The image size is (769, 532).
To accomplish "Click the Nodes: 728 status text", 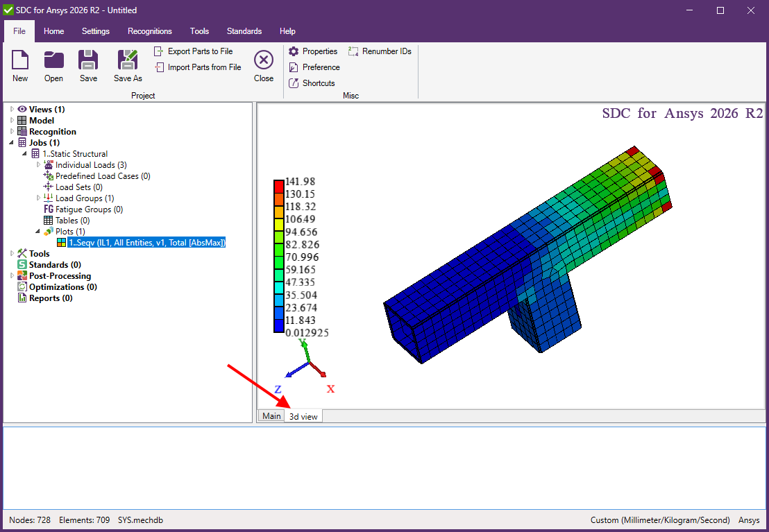I will click(x=30, y=520).
